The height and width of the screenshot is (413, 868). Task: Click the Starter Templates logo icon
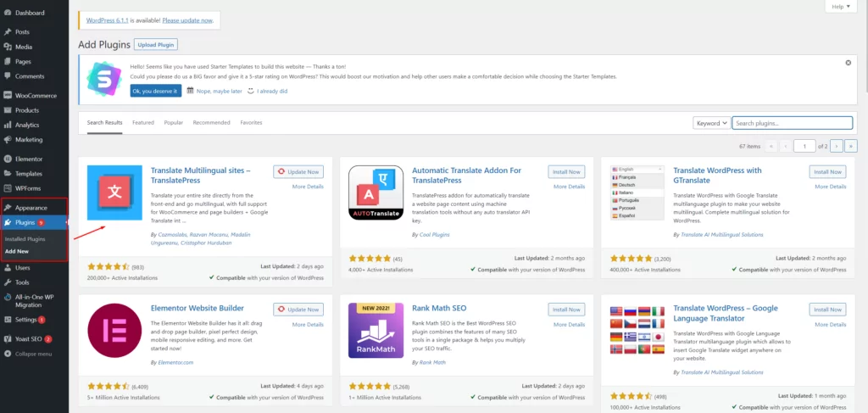(x=104, y=79)
